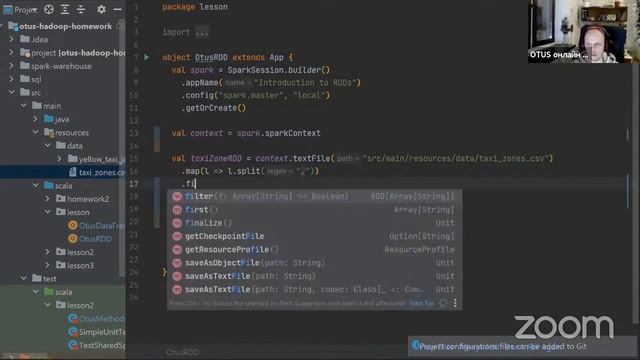The width and height of the screenshot is (640, 360).
Task: Click the Collapse All icon in Project toolbar
Action: 81,9
